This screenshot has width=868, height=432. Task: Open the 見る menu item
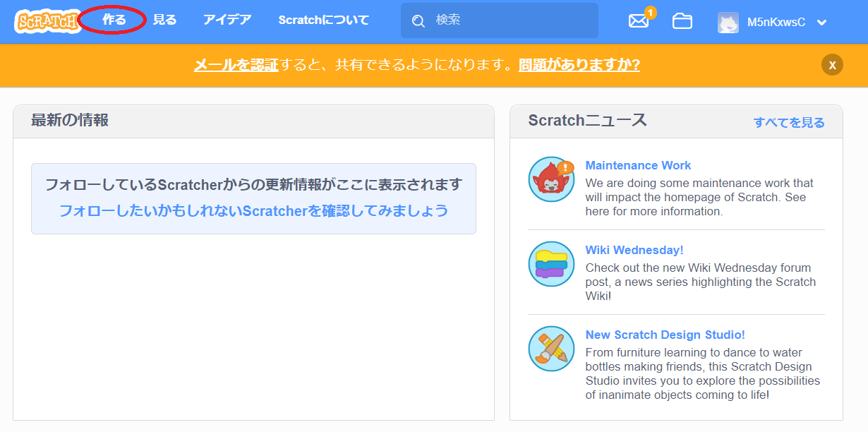[165, 20]
